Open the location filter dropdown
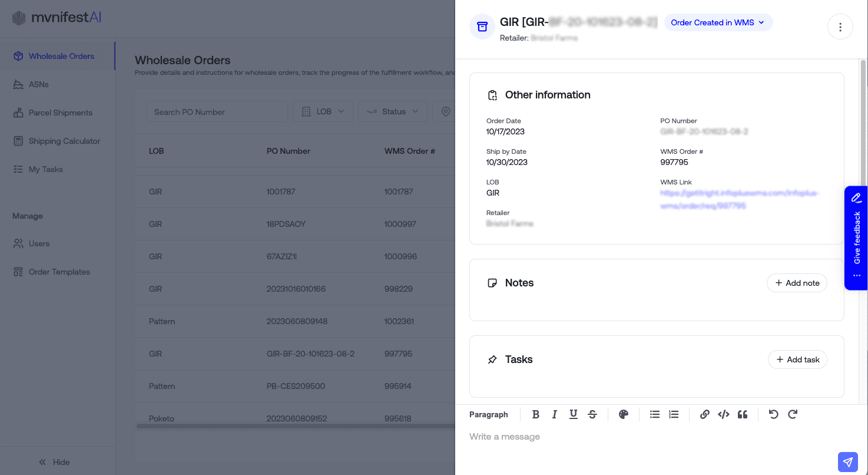Image resolution: width=868 pixels, height=475 pixels. point(443,111)
